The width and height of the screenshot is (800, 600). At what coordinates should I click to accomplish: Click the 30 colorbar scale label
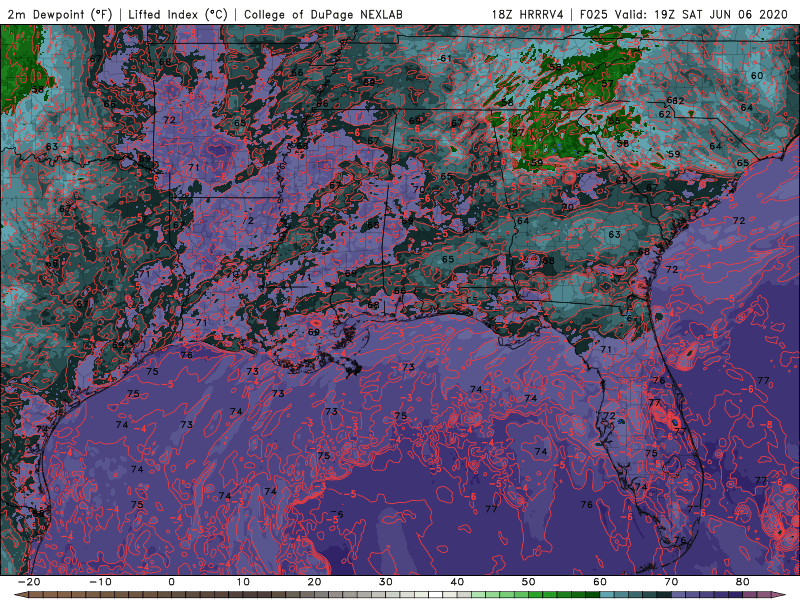pos(386,582)
